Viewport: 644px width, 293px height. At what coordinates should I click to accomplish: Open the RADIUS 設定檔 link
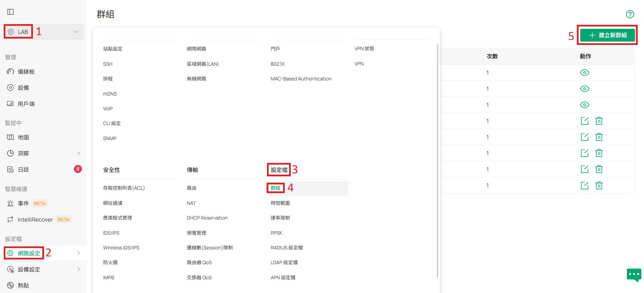pos(286,248)
